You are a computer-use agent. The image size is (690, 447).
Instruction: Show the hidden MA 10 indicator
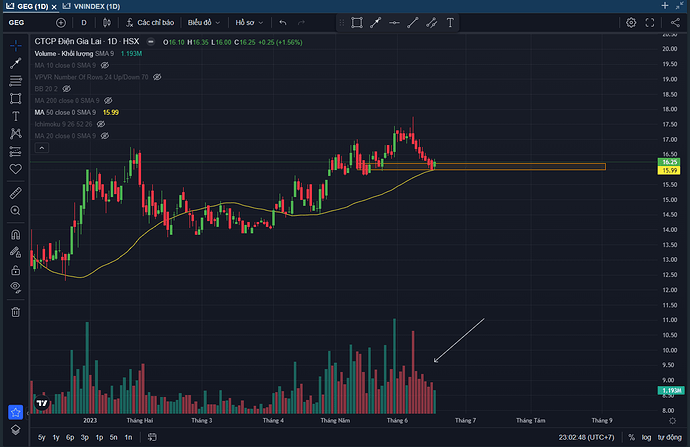coord(105,64)
